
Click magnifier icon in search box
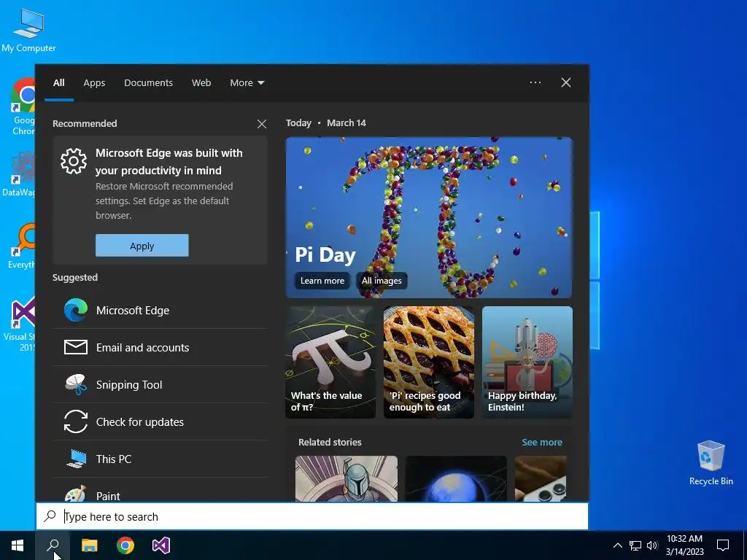tap(50, 516)
